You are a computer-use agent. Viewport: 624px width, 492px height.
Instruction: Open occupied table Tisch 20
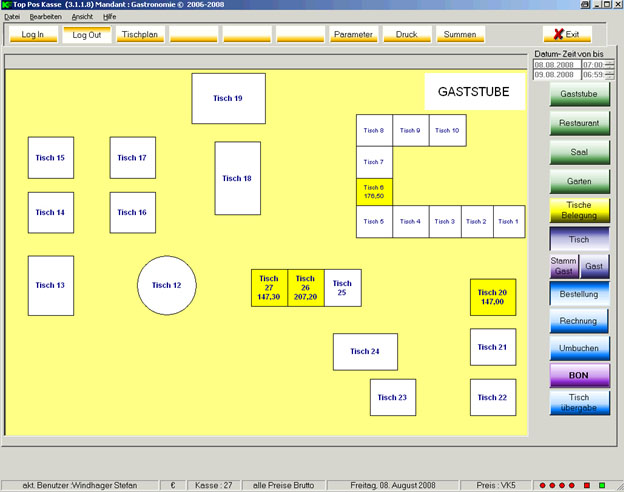(x=493, y=297)
